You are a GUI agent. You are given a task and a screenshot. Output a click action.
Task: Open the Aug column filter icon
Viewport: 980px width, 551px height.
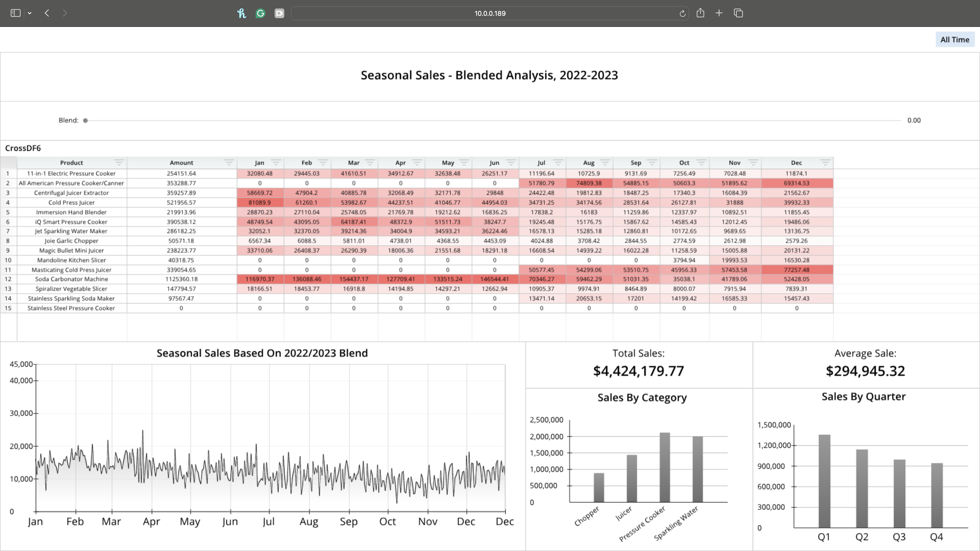click(605, 163)
